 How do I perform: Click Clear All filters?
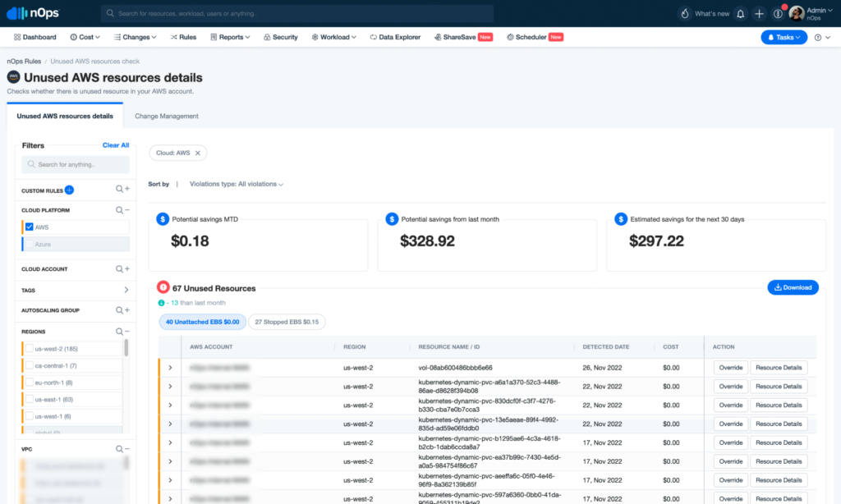pos(116,145)
